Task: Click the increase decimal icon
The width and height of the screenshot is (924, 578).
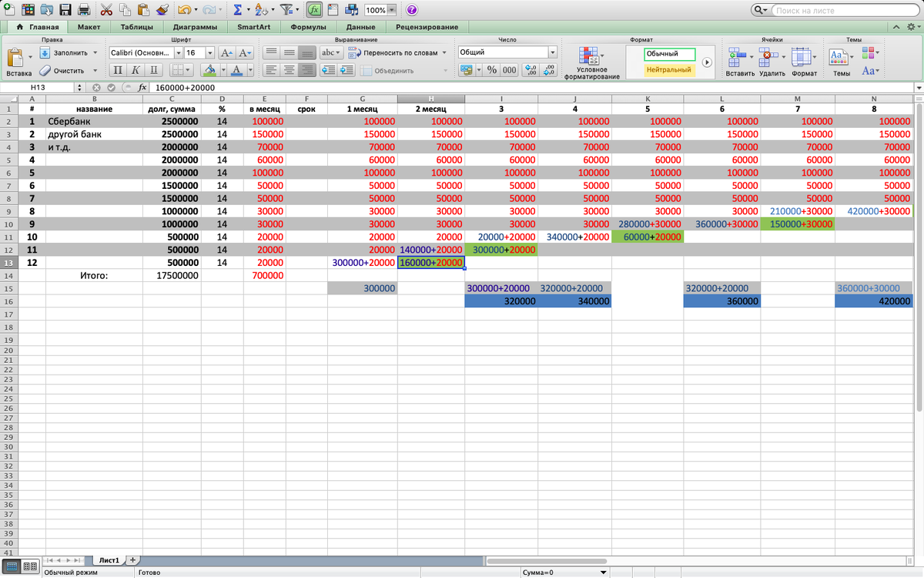Action: (x=531, y=70)
